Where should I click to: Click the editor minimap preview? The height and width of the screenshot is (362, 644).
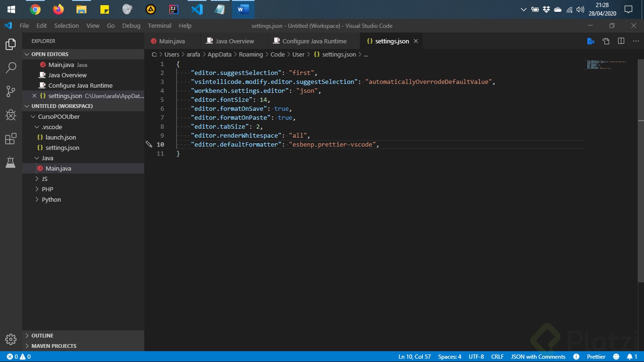[x=606, y=65]
